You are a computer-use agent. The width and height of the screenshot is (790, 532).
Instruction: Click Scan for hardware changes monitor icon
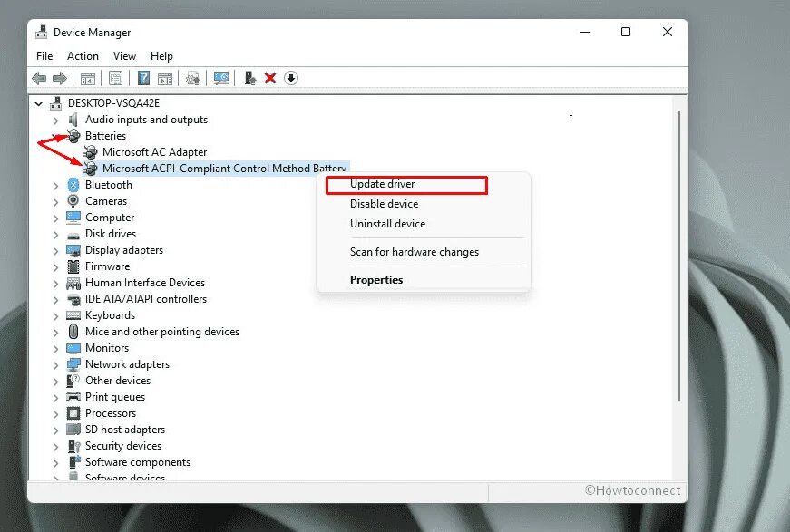coord(221,78)
